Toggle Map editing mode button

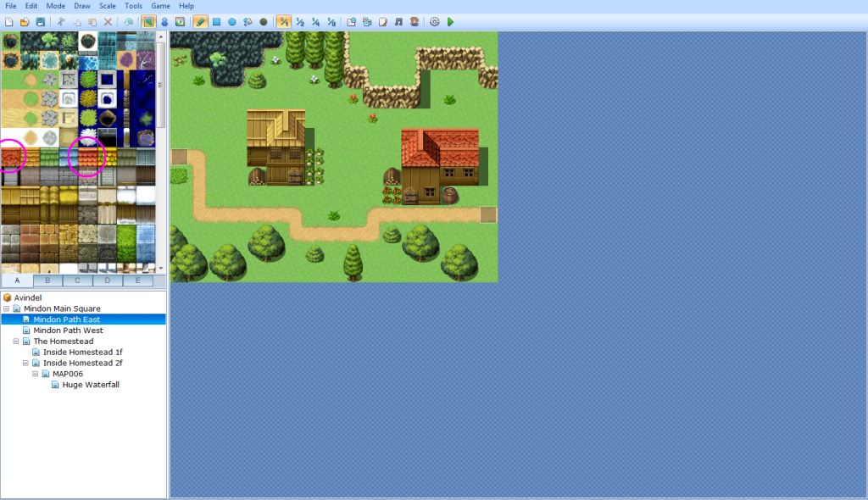point(148,21)
